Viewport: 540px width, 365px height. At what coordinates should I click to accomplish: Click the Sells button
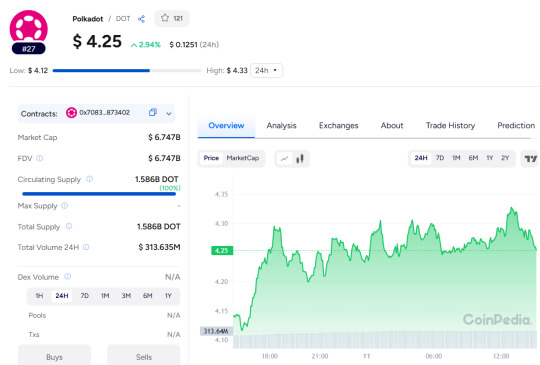144,355
